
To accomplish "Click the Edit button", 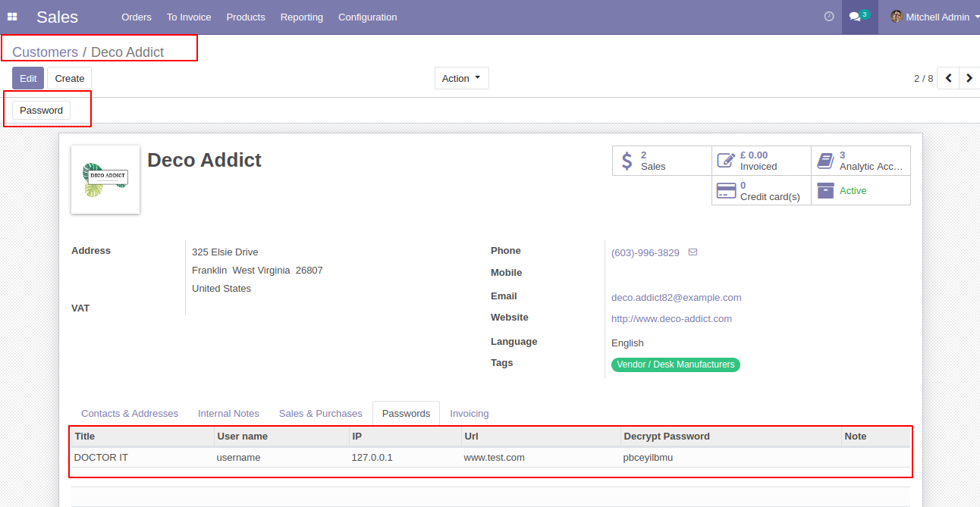I will pyautogui.click(x=28, y=78).
